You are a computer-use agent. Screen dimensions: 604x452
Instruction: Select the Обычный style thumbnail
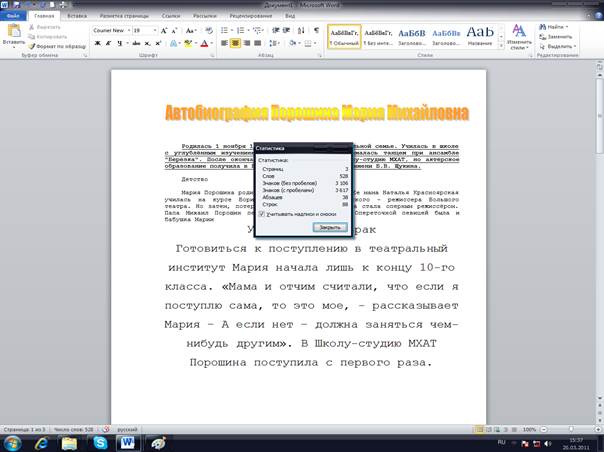click(344, 36)
